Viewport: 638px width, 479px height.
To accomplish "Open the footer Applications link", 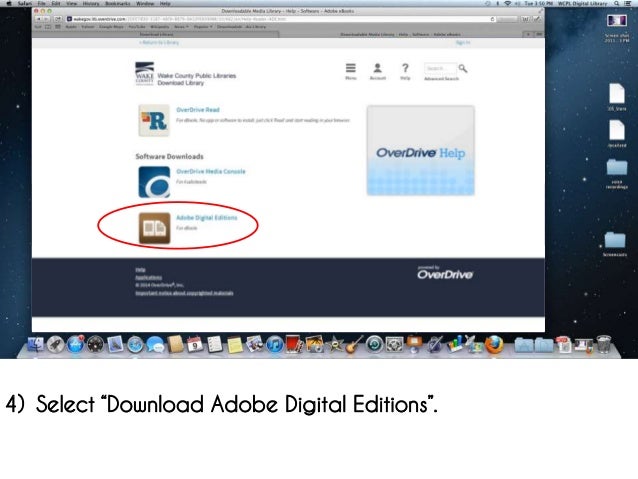I will [149, 277].
